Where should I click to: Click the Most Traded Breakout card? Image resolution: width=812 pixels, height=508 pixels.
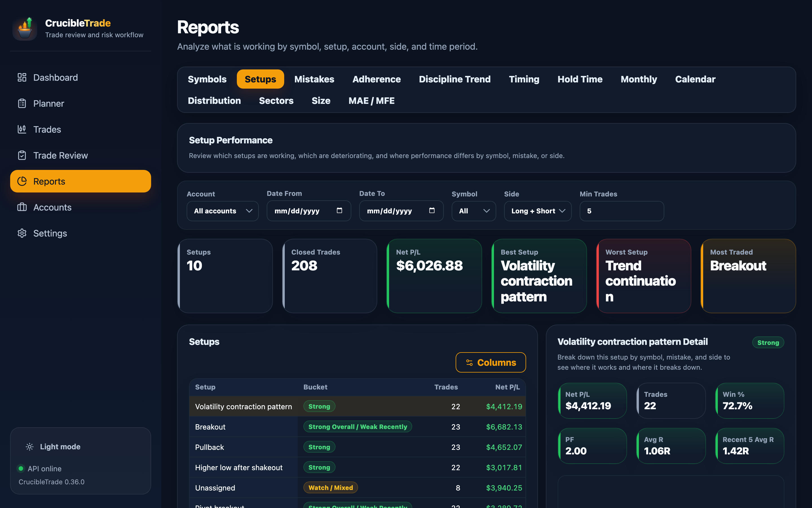pos(748,276)
